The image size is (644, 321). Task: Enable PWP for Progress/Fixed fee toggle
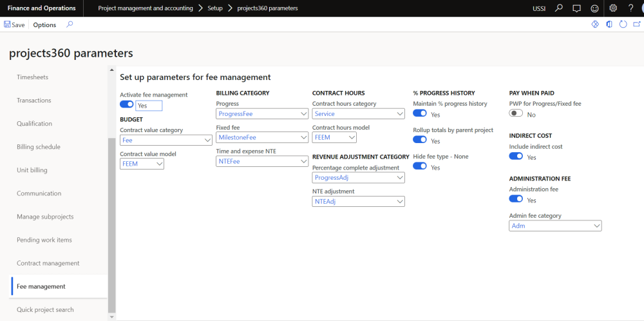516,113
